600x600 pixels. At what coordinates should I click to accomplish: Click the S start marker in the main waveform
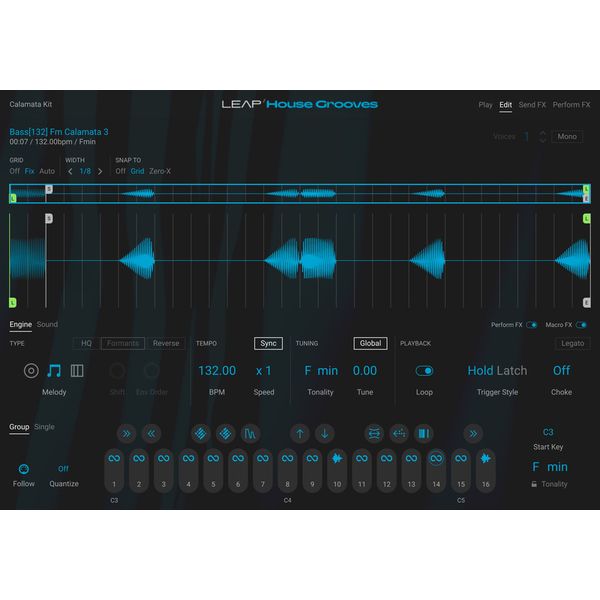(x=49, y=218)
